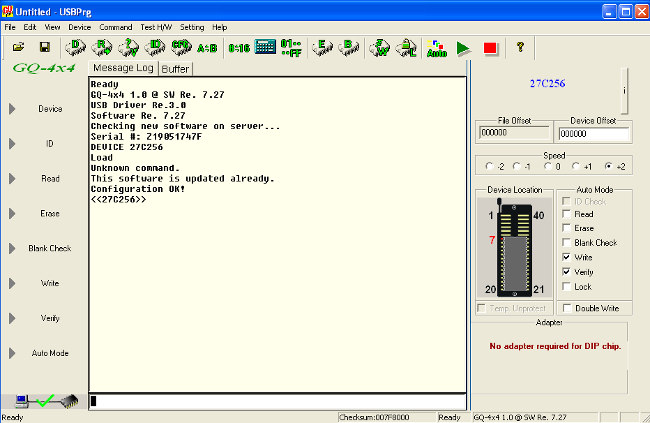Click the B chip blank check icon

pyautogui.click(x=349, y=48)
